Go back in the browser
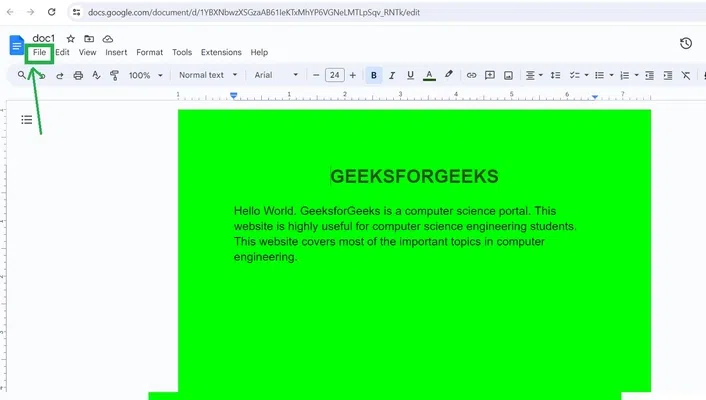706x400 pixels. pos(10,12)
